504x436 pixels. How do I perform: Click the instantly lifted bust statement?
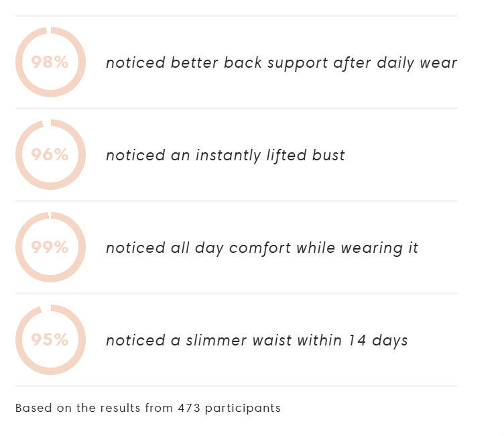(x=225, y=156)
